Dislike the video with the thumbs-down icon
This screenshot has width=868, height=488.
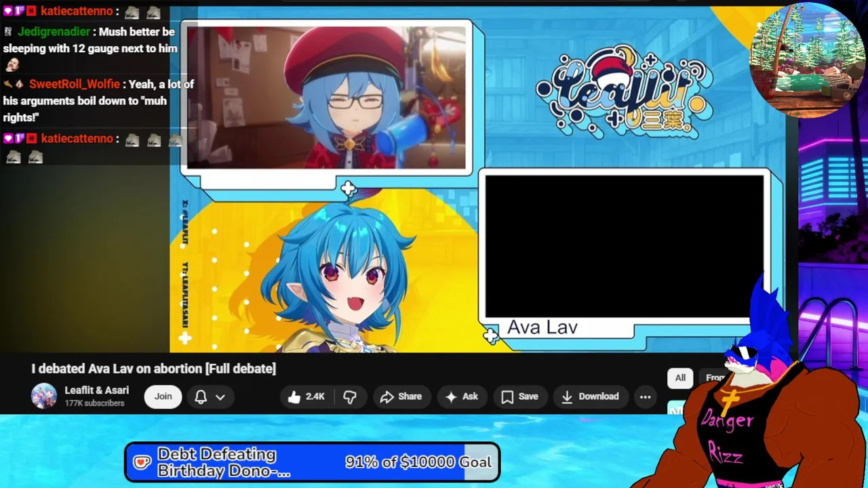(x=350, y=397)
